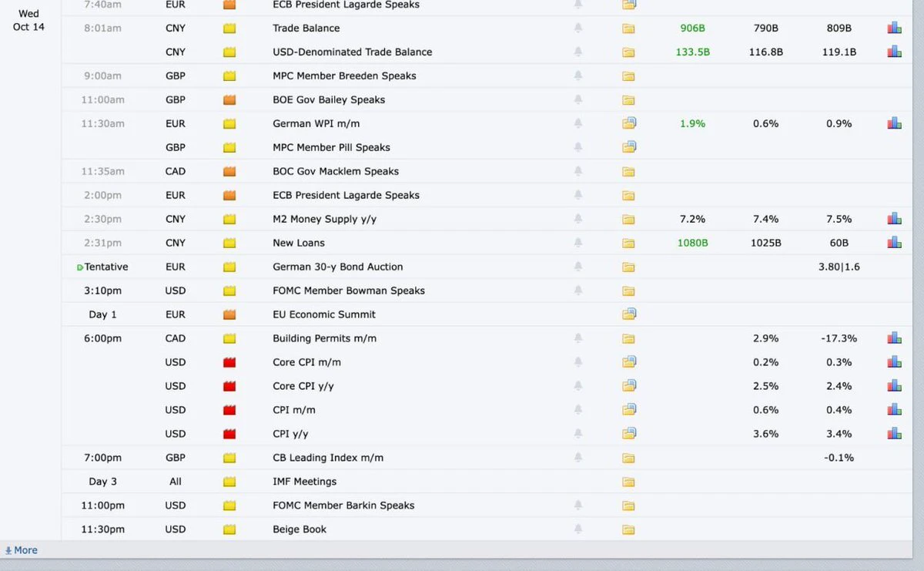The height and width of the screenshot is (571, 924).
Task: Click the 906B actual value for Trade Balance
Action: (693, 28)
